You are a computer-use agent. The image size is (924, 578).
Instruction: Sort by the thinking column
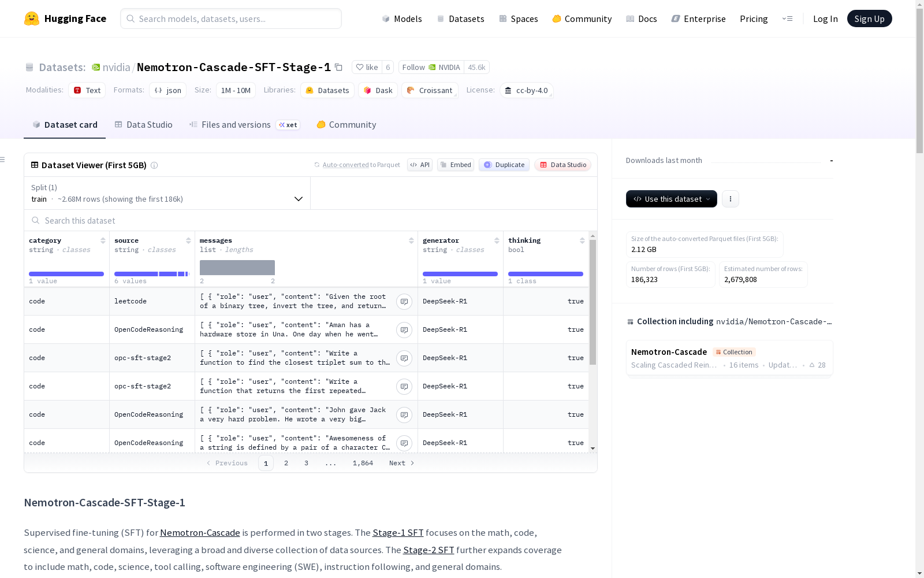582,240
